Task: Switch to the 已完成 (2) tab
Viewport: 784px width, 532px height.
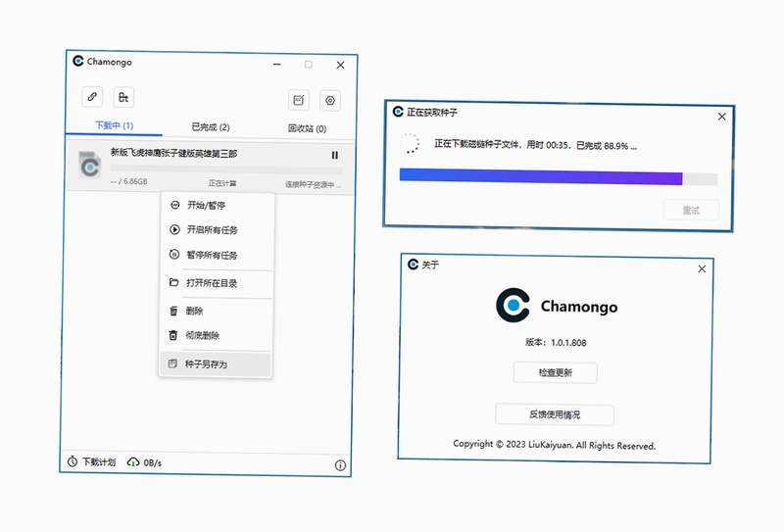Action: tap(211, 127)
